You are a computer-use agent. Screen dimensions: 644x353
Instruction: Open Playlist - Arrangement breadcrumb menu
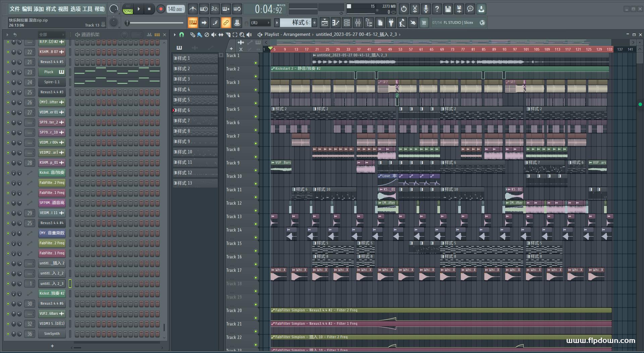point(287,35)
